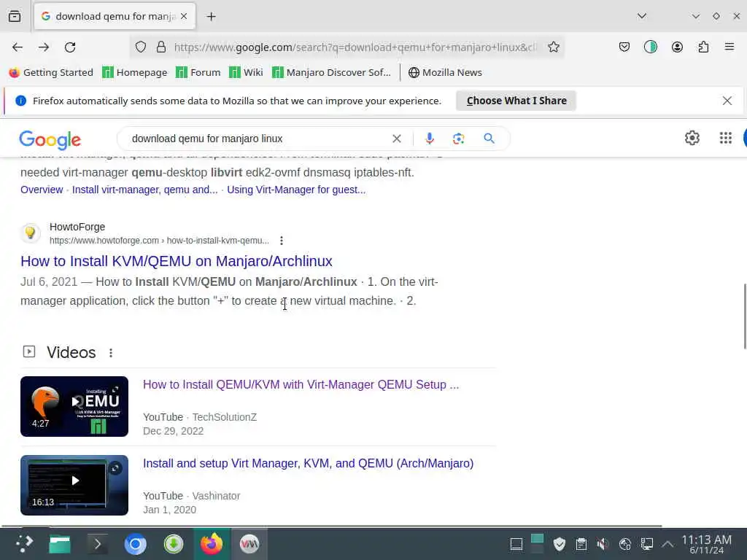Click the site padlock security icon
The width and height of the screenshot is (747, 560).
(x=161, y=47)
